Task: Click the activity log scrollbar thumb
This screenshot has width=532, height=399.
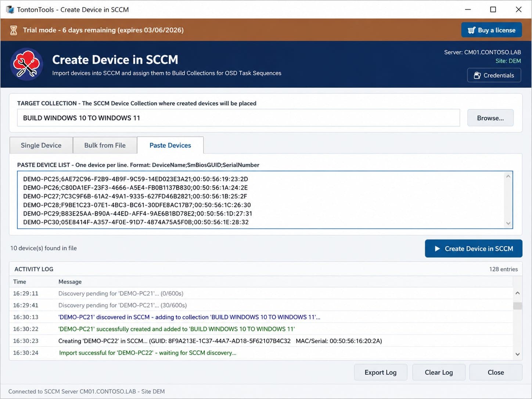Action: coord(517,306)
